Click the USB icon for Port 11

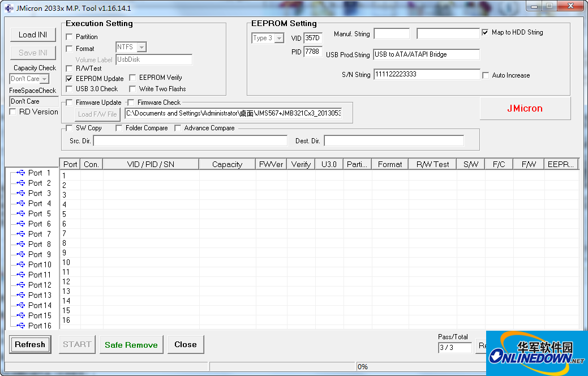point(20,275)
